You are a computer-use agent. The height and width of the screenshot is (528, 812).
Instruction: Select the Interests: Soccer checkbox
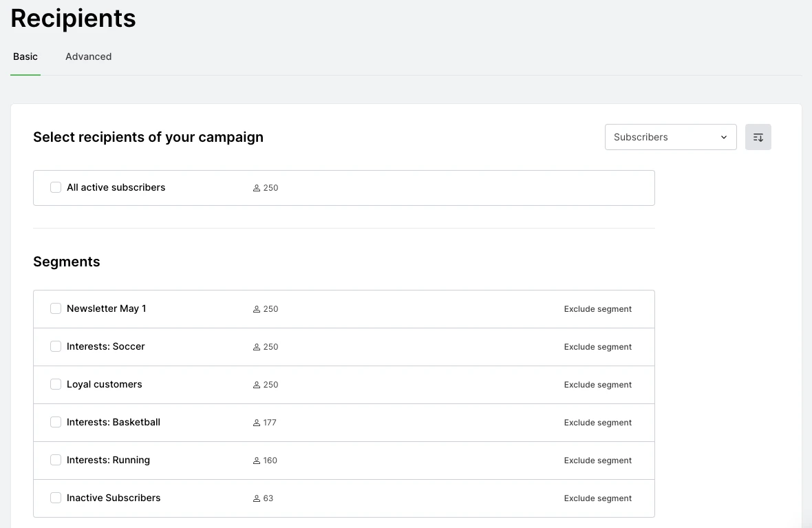click(56, 346)
